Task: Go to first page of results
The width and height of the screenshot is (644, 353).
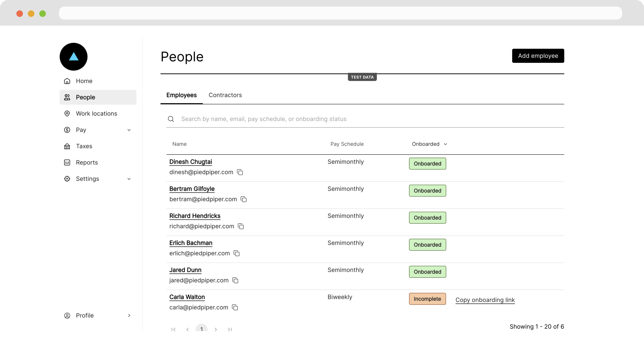Action: [173, 329]
